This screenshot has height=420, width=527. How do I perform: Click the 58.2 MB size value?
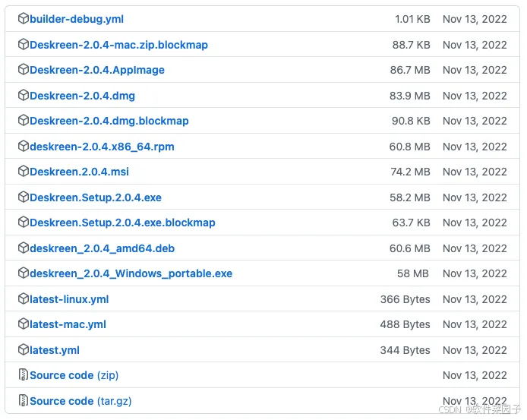point(410,197)
